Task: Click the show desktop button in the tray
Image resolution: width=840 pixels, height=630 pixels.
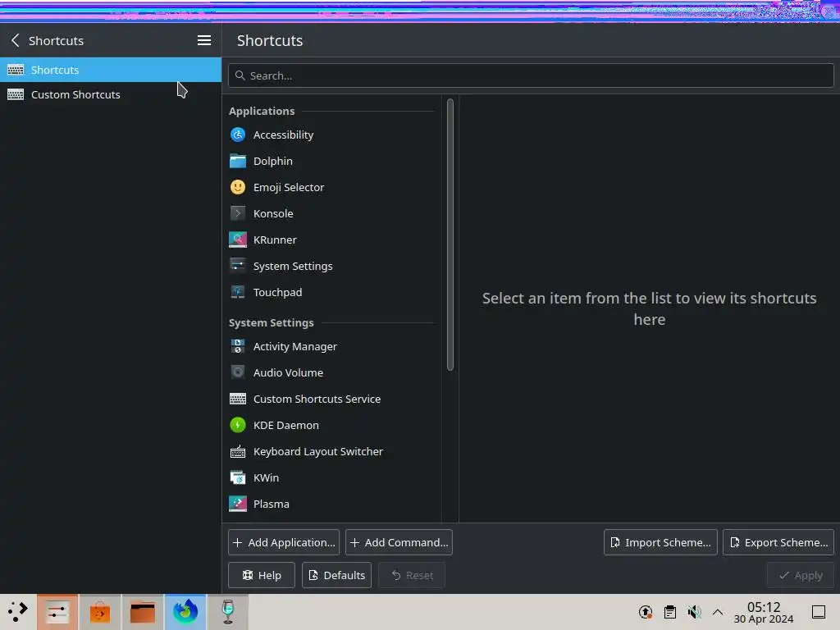Action: tap(819, 612)
